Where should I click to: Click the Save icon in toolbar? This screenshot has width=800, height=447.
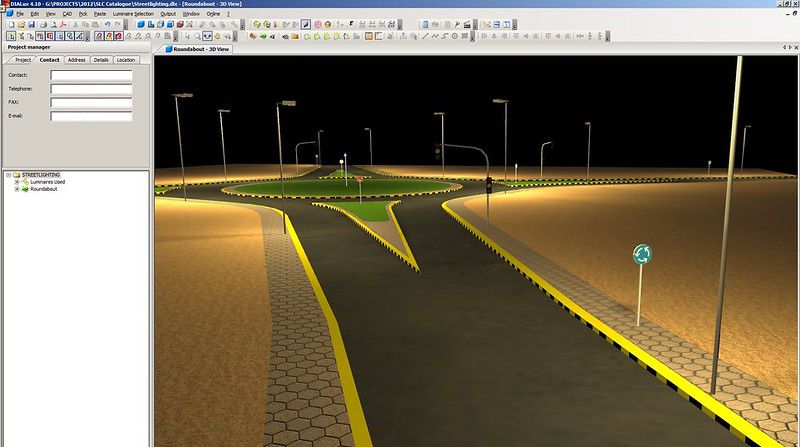coord(32,24)
